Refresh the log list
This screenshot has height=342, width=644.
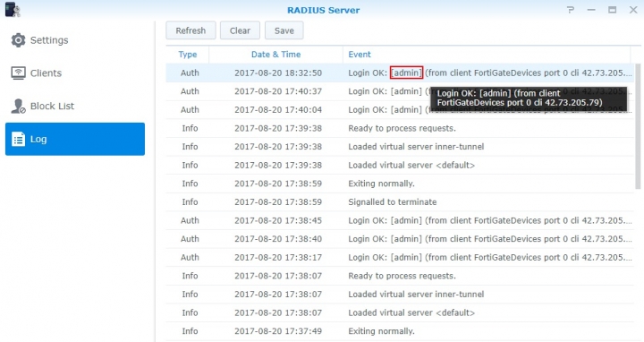click(x=191, y=30)
